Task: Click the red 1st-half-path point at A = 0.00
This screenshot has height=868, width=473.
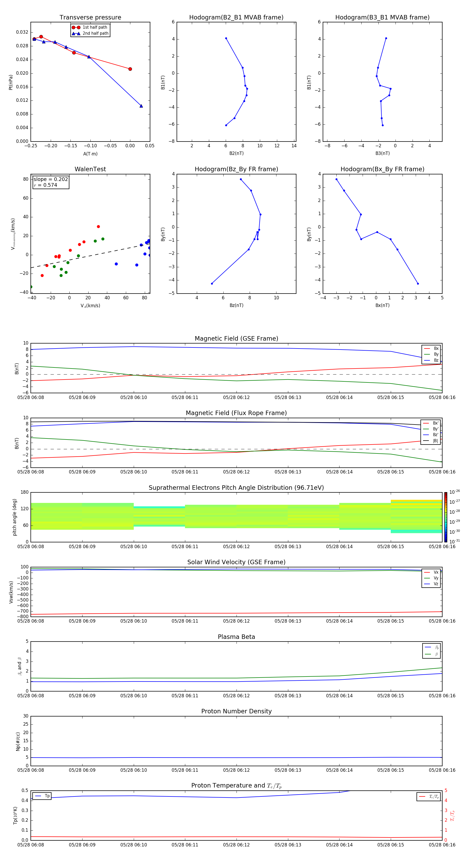Action: [130, 69]
